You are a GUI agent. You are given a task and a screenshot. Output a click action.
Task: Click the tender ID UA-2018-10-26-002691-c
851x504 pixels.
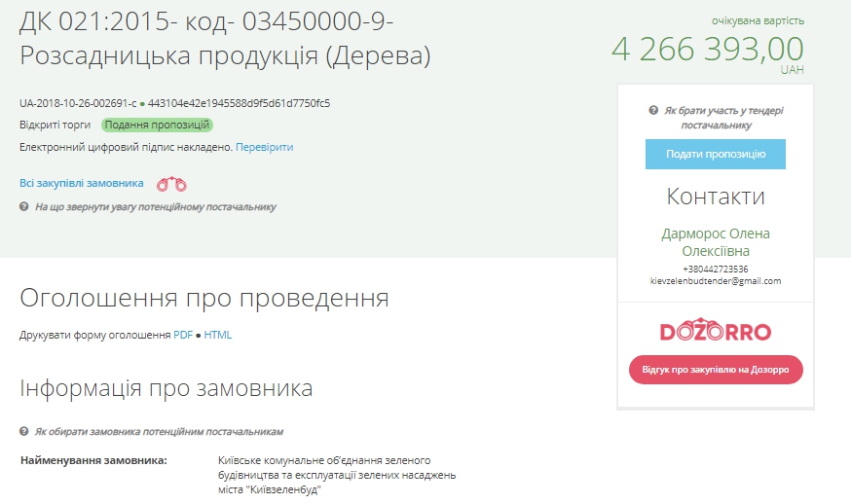(x=77, y=103)
